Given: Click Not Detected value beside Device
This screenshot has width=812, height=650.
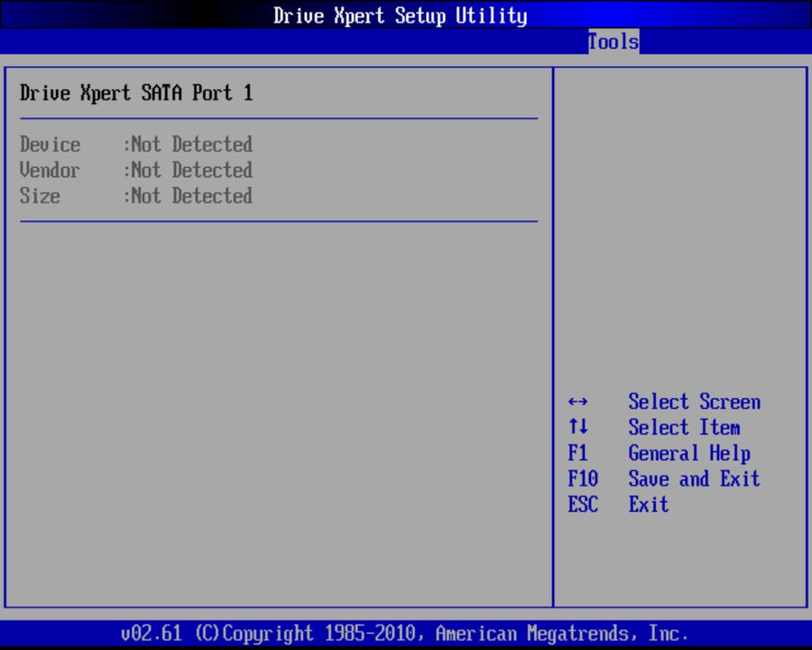Looking at the screenshot, I should coord(191,144).
